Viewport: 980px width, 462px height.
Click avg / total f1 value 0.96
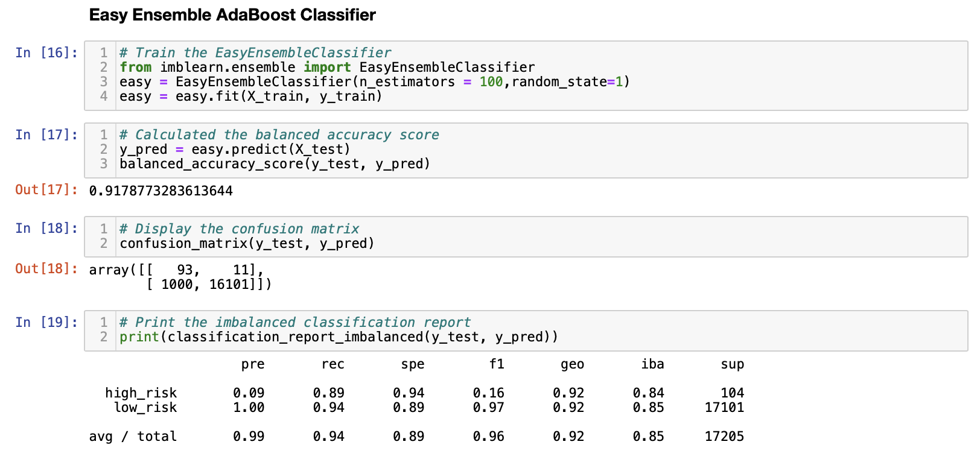click(x=489, y=436)
